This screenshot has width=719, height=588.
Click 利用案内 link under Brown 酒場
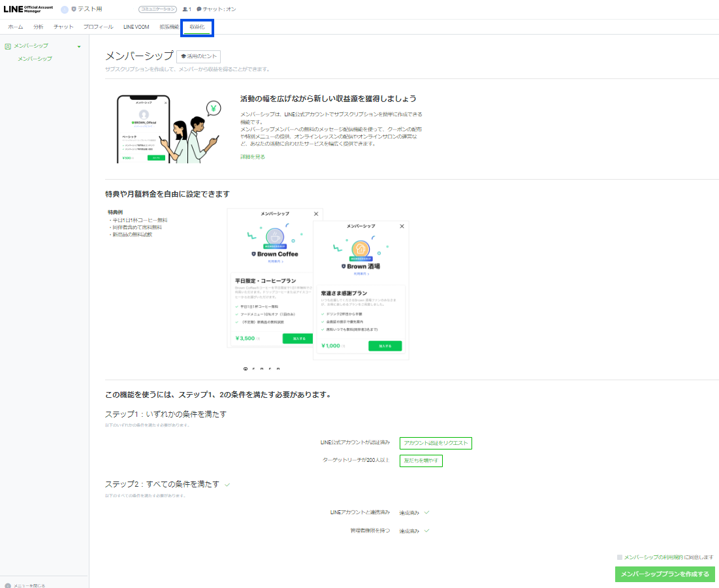pos(361,274)
